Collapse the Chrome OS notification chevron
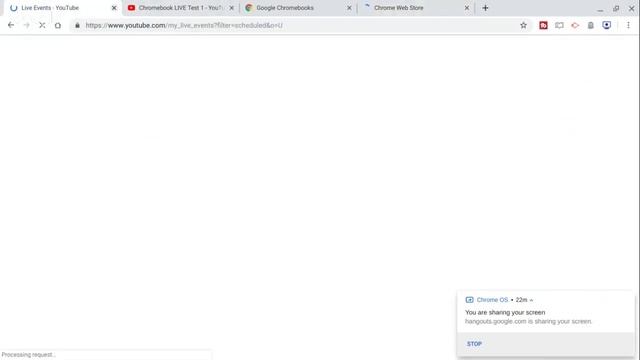 (531, 300)
